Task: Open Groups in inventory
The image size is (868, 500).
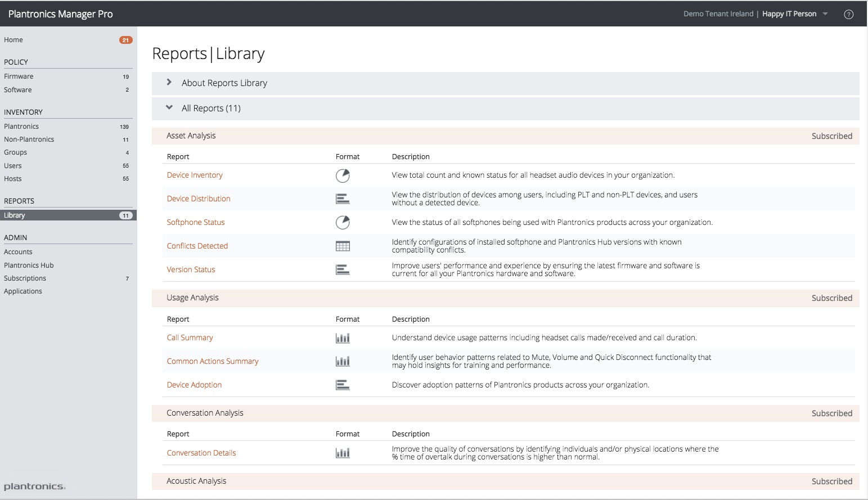Action: coord(15,152)
